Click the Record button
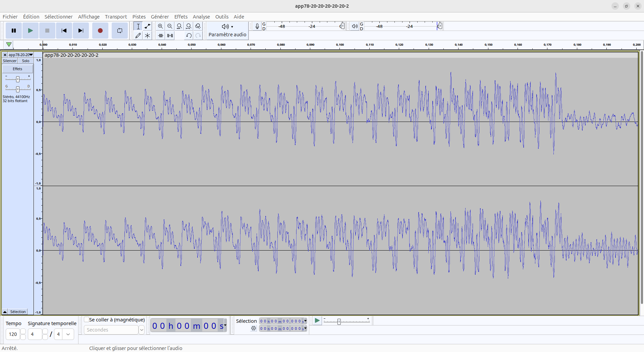 click(x=100, y=31)
